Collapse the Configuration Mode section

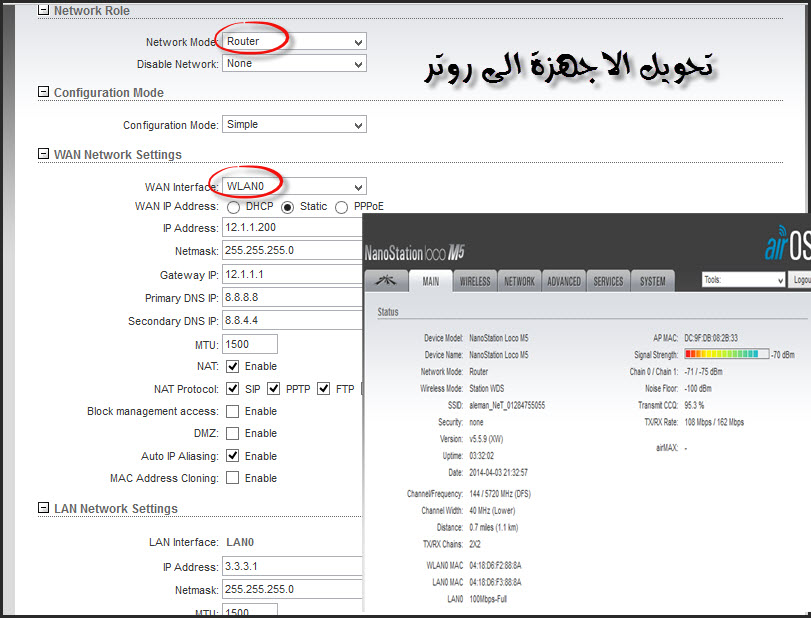tap(43, 92)
